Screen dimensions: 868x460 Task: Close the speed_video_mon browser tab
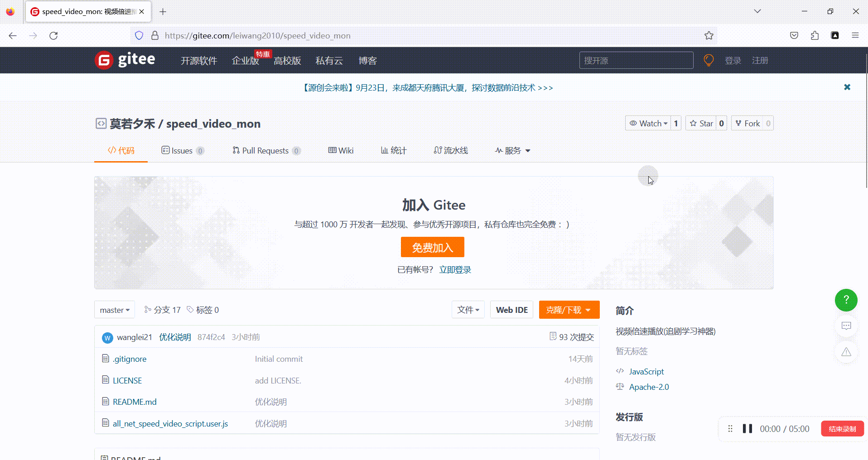coord(142,12)
